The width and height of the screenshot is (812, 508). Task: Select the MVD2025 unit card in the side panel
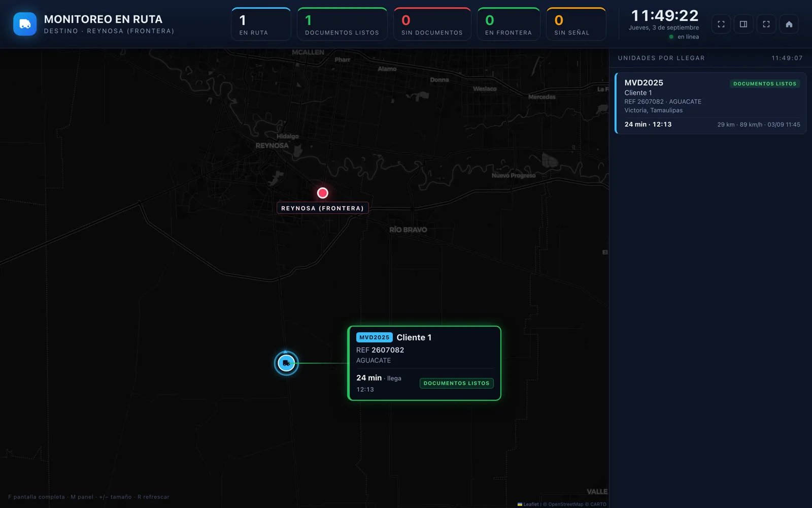click(x=710, y=103)
